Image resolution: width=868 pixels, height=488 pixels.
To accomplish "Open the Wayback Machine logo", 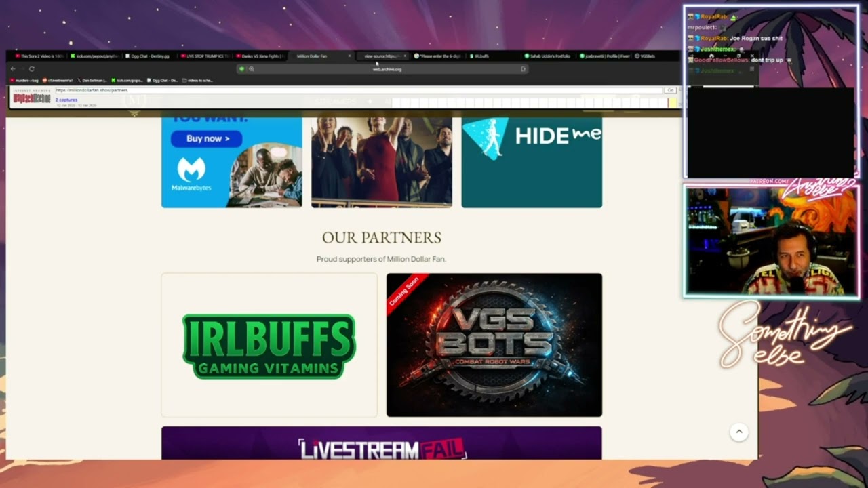I will pyautogui.click(x=32, y=98).
